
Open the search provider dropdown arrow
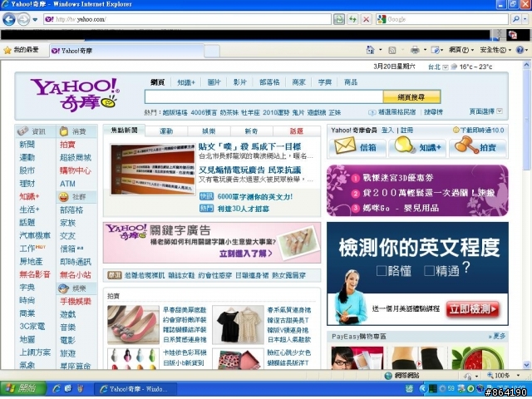click(525, 19)
